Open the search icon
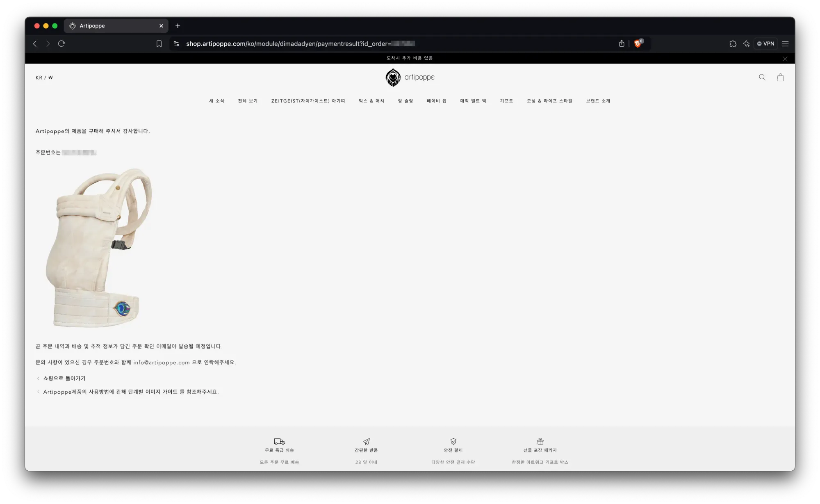 pos(762,77)
